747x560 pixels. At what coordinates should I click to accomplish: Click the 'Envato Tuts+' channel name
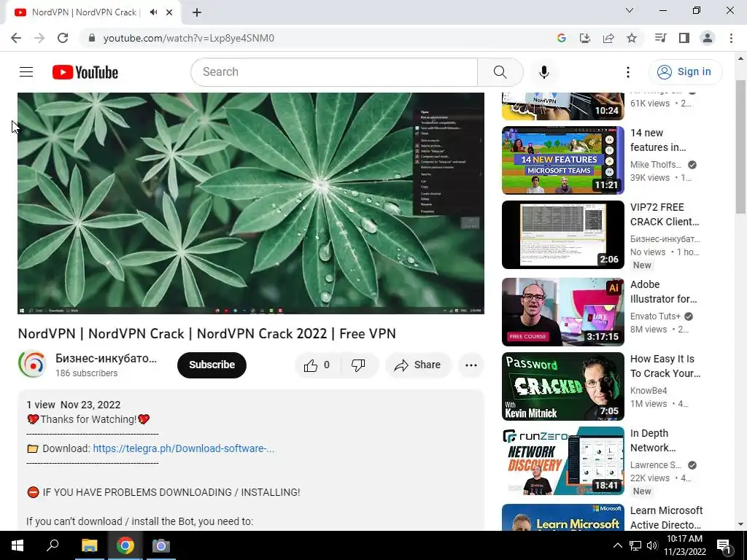point(656,316)
